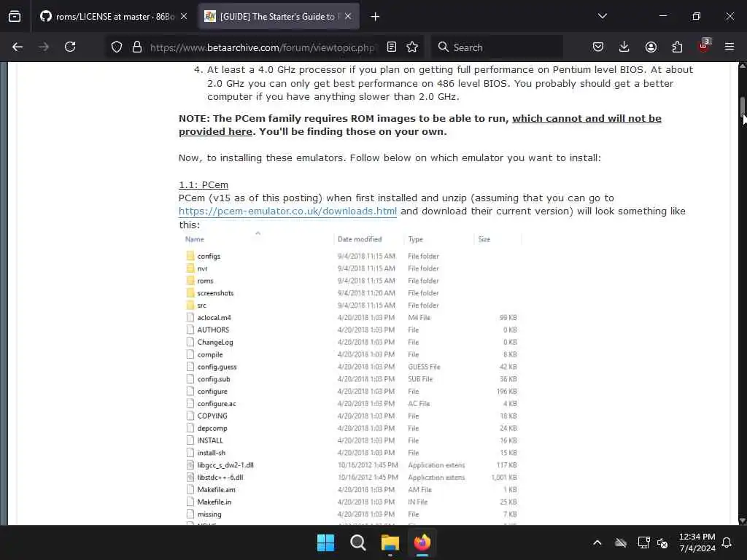This screenshot has width=747, height=560.
Task: Show hidden system tray icons
Action: 597,542
